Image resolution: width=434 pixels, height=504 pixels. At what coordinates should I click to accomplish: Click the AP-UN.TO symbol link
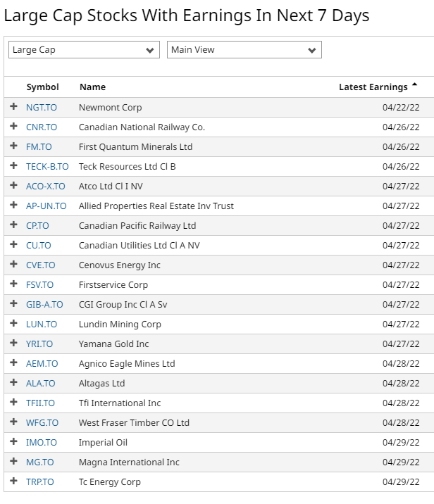click(x=46, y=206)
